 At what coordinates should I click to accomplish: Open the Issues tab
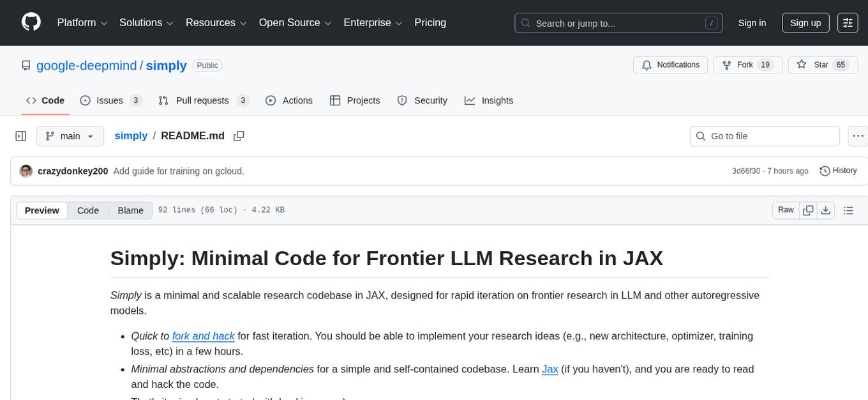[110, 100]
